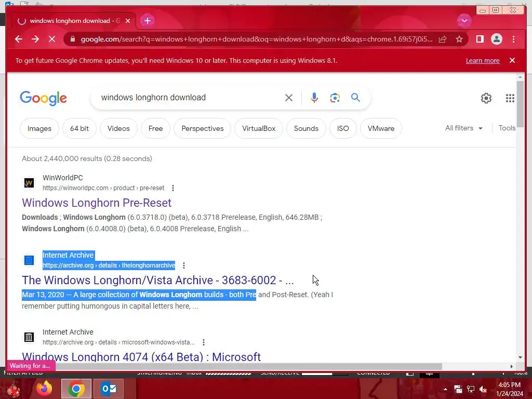Show hidden system tray icons

click(x=445, y=389)
